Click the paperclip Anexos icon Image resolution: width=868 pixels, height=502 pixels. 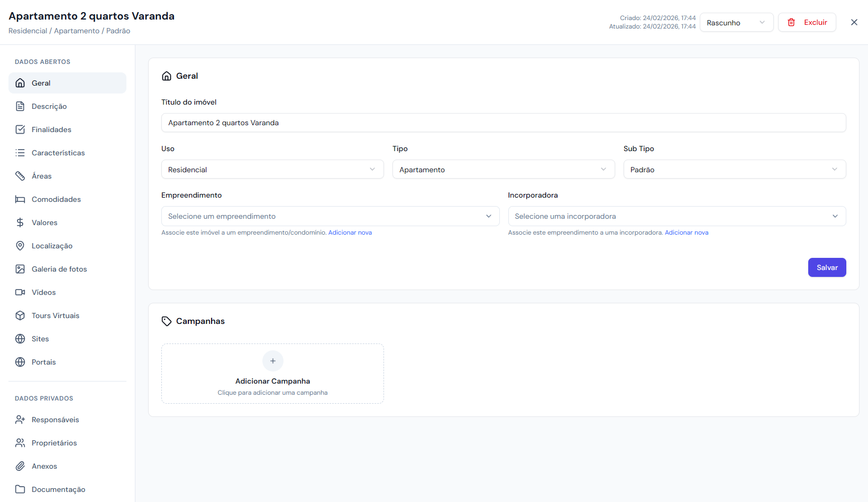(x=20, y=466)
